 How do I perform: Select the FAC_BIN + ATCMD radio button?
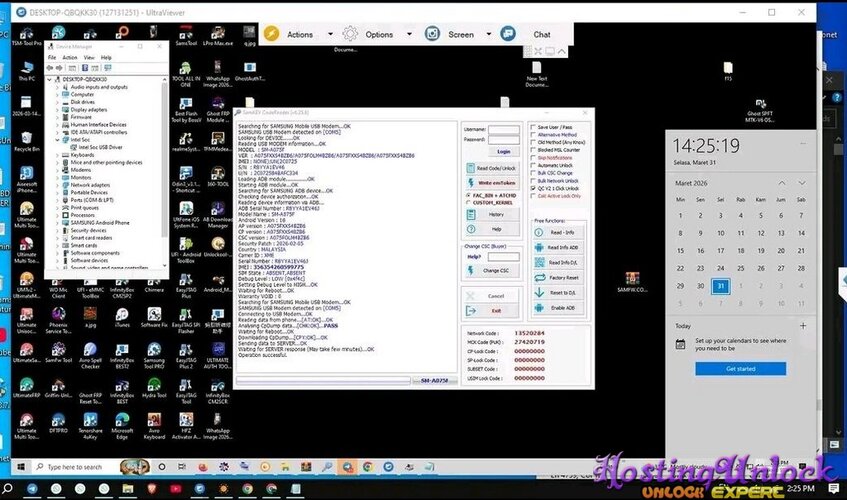[x=468, y=195]
